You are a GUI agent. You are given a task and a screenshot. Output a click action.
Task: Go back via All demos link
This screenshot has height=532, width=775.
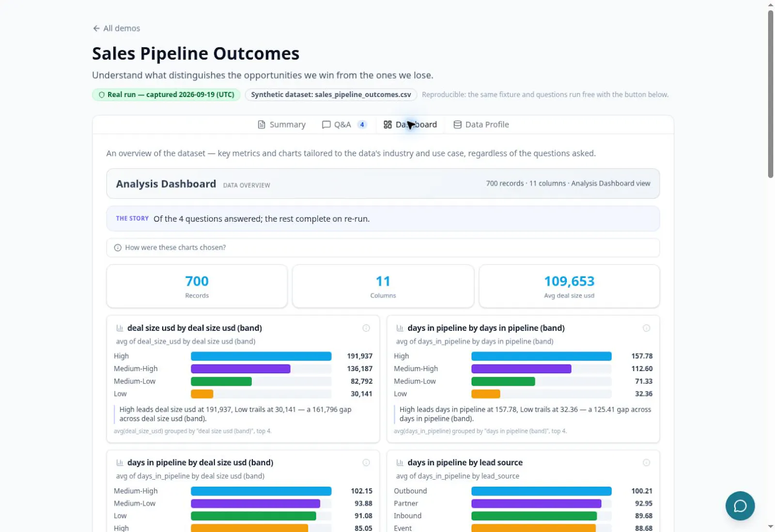point(116,29)
